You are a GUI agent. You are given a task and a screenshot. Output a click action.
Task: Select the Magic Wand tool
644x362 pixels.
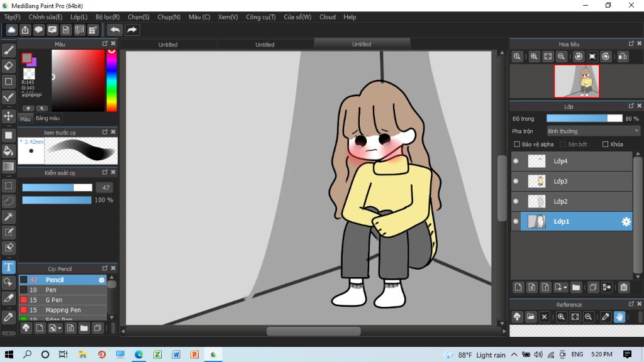(x=9, y=217)
